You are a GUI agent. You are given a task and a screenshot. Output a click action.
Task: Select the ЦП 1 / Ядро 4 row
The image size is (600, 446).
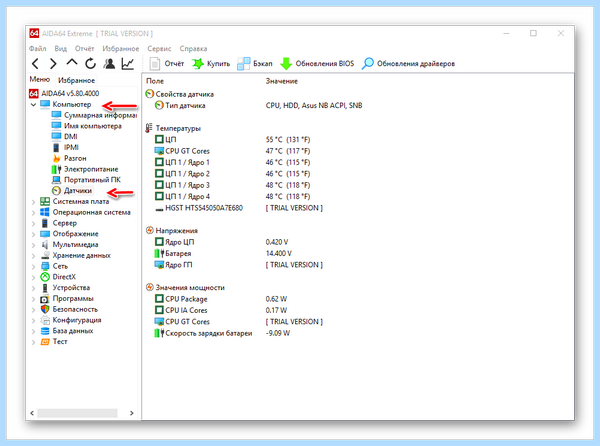(x=232, y=197)
